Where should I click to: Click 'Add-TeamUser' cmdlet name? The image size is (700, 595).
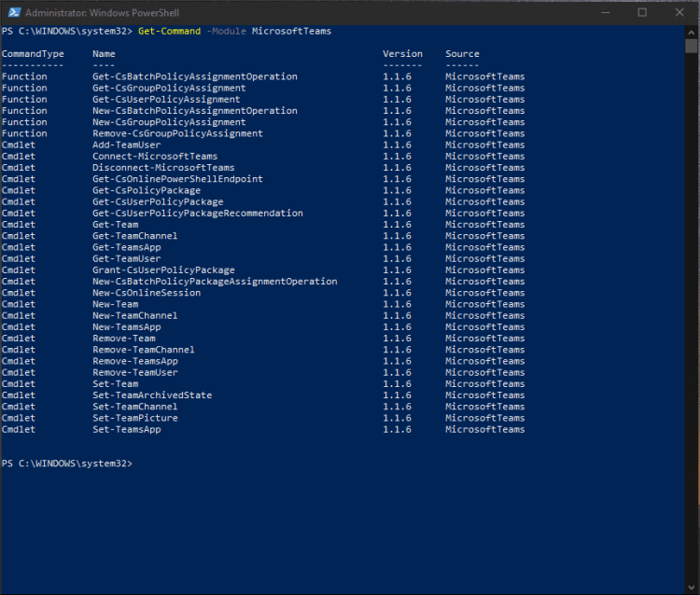click(127, 145)
